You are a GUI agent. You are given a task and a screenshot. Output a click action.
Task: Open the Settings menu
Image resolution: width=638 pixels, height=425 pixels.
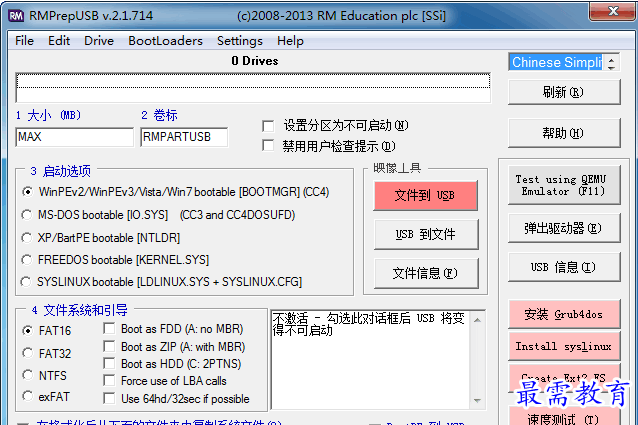[240, 41]
